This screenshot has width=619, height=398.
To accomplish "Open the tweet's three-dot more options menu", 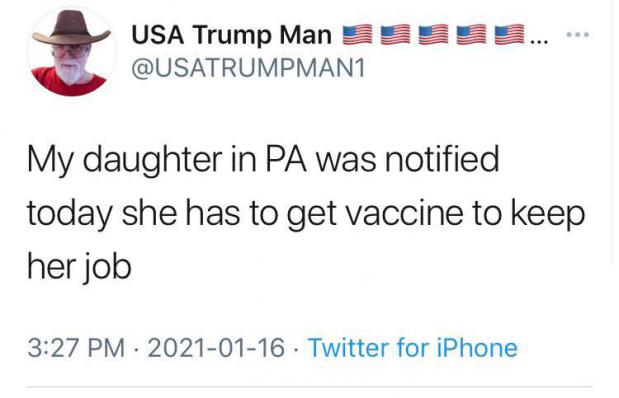I will (x=578, y=35).
